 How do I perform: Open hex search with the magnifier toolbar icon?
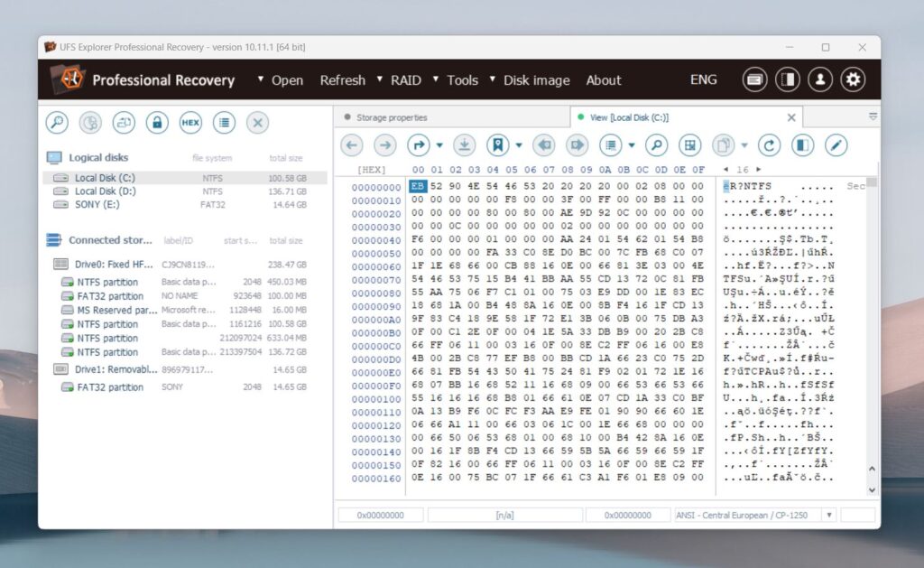(655, 144)
